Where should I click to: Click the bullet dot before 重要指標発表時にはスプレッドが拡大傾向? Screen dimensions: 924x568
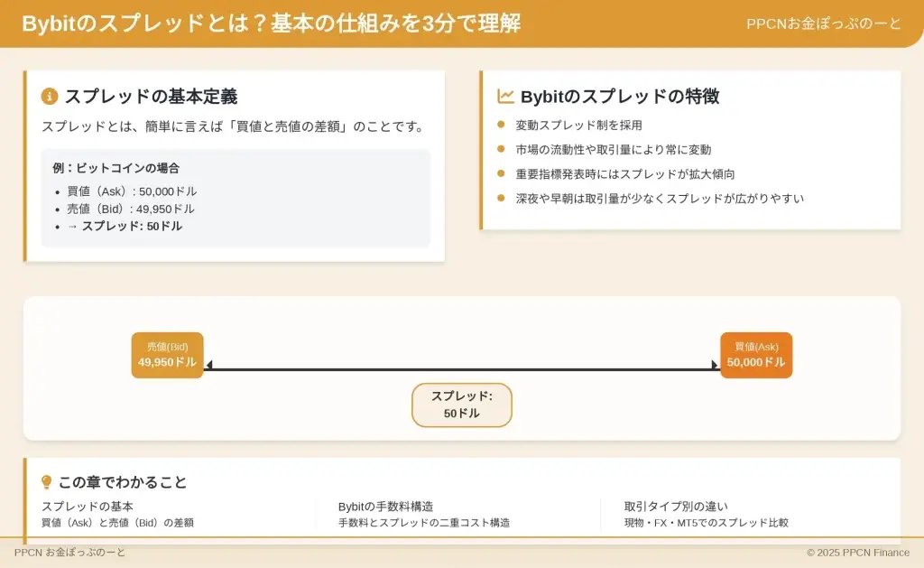(x=502, y=173)
